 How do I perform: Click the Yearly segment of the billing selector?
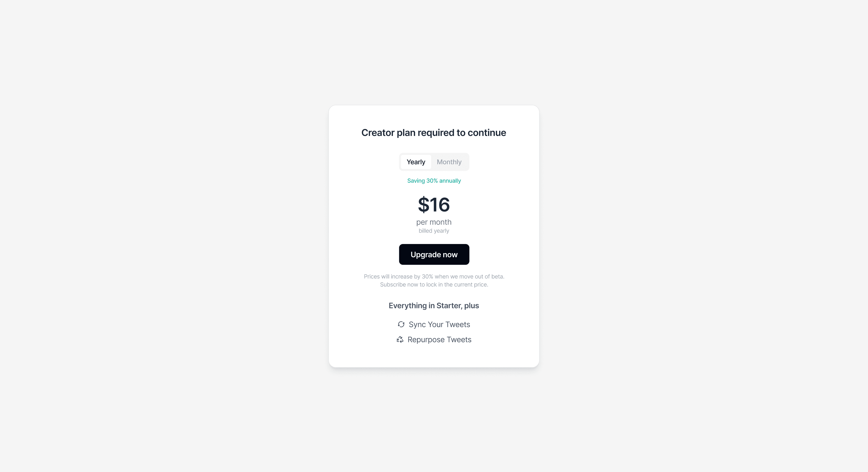point(416,162)
